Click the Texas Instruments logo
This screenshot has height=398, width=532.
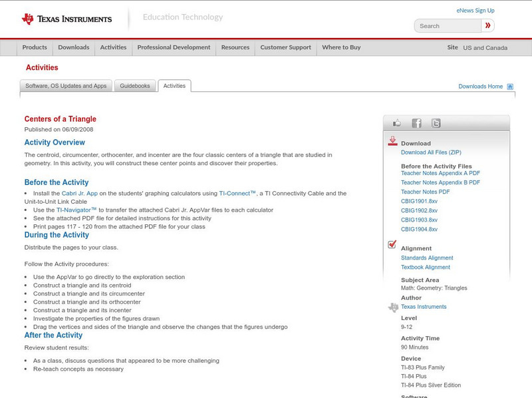tap(66, 19)
